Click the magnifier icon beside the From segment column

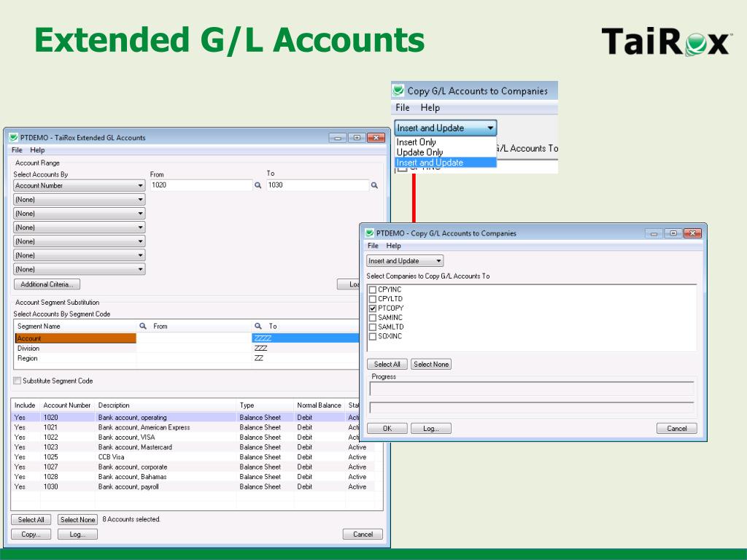[x=142, y=326]
